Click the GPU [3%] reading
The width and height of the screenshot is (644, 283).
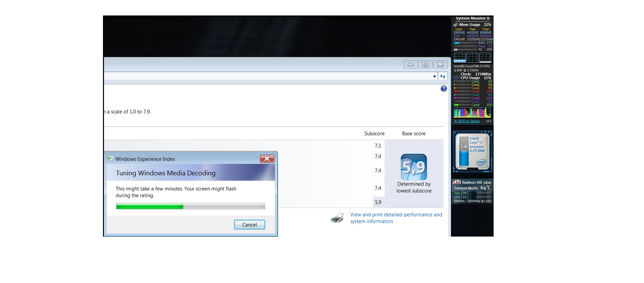point(461,197)
